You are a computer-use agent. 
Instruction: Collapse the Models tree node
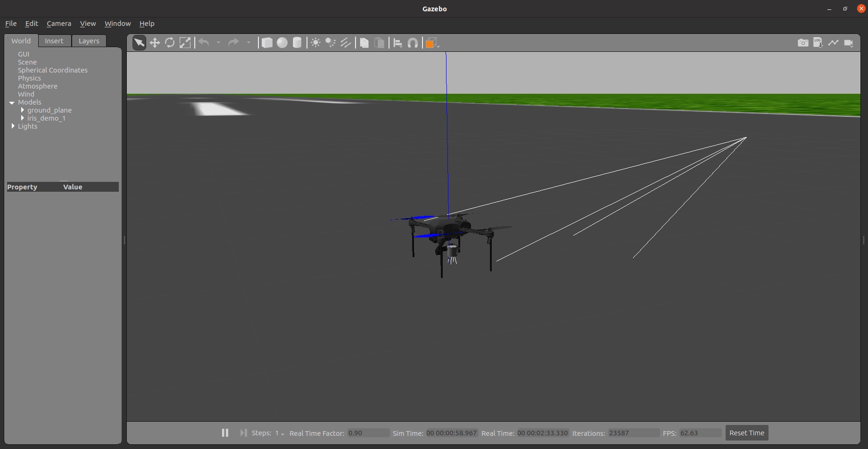(x=12, y=102)
